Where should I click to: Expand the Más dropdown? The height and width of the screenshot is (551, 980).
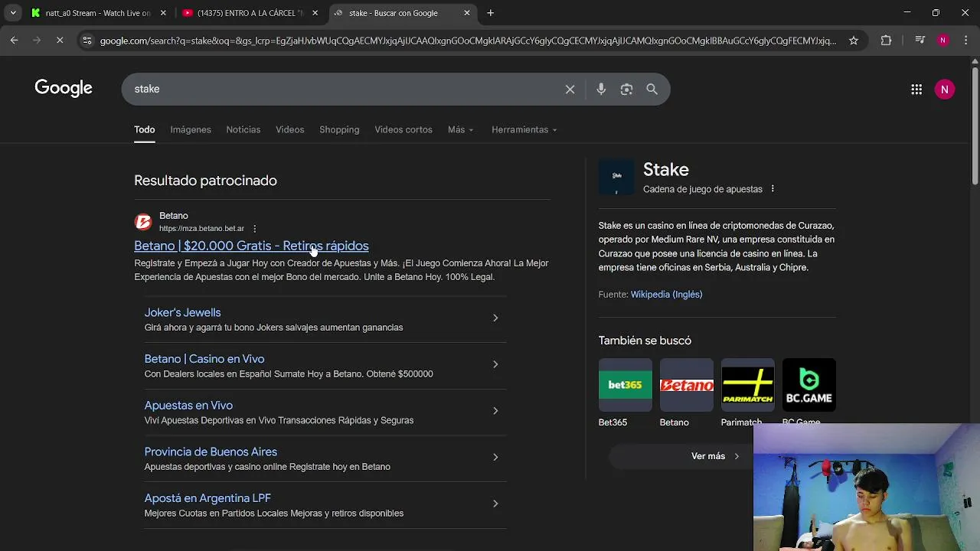[460, 130]
